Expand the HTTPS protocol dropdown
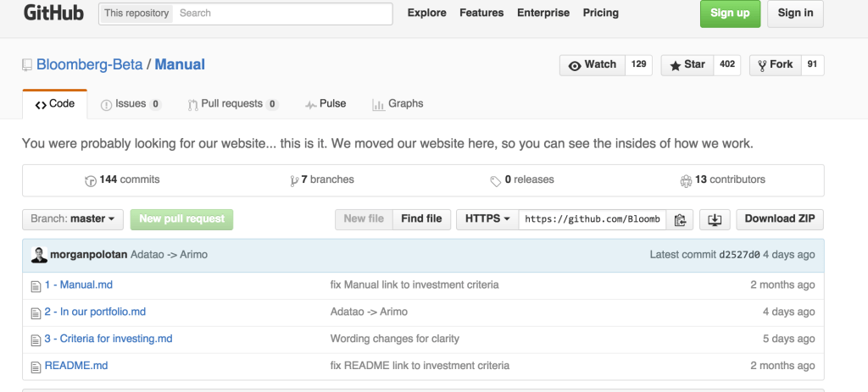 click(487, 219)
